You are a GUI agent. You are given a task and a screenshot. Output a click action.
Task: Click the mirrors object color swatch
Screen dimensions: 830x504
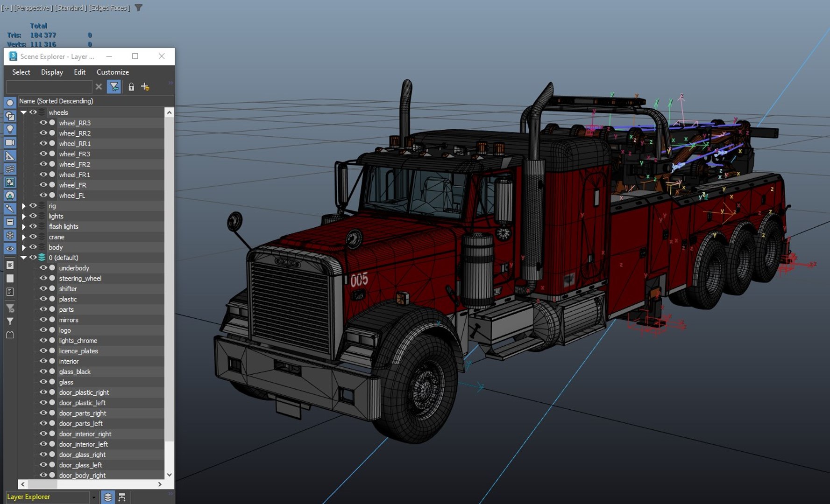click(x=52, y=320)
